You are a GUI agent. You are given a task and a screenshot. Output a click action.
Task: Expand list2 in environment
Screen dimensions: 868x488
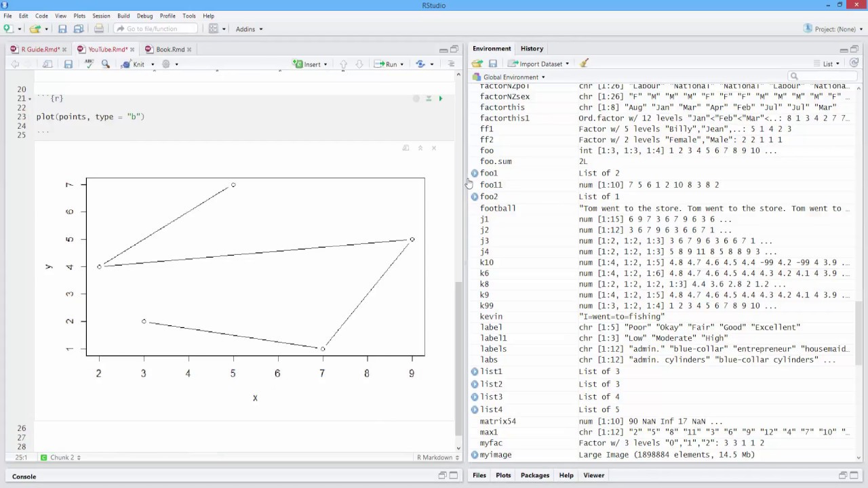coord(475,384)
